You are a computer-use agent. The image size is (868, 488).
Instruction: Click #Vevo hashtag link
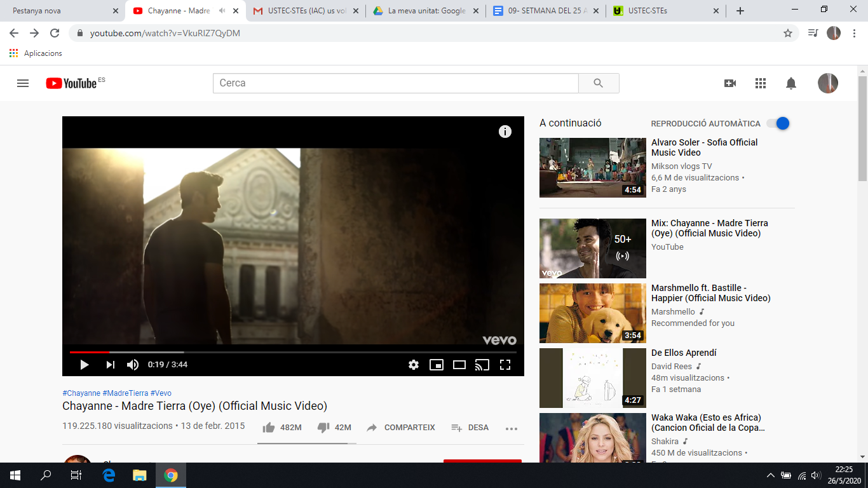pyautogui.click(x=161, y=393)
